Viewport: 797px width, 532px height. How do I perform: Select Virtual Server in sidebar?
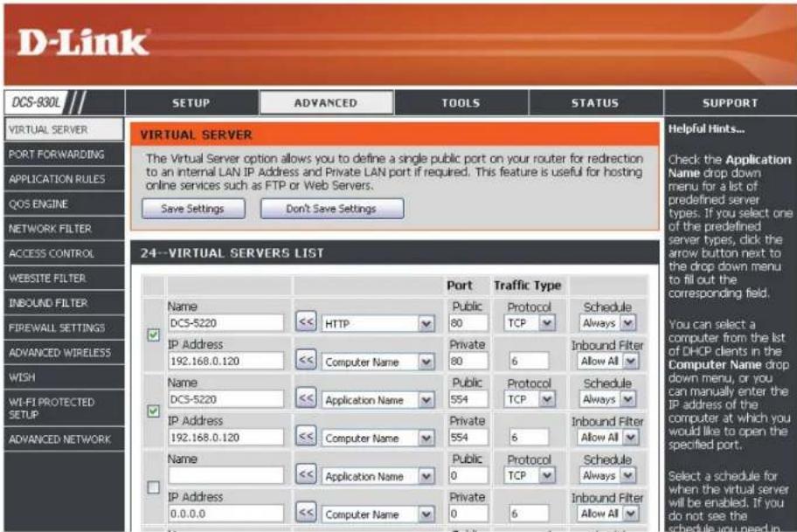click(x=64, y=129)
